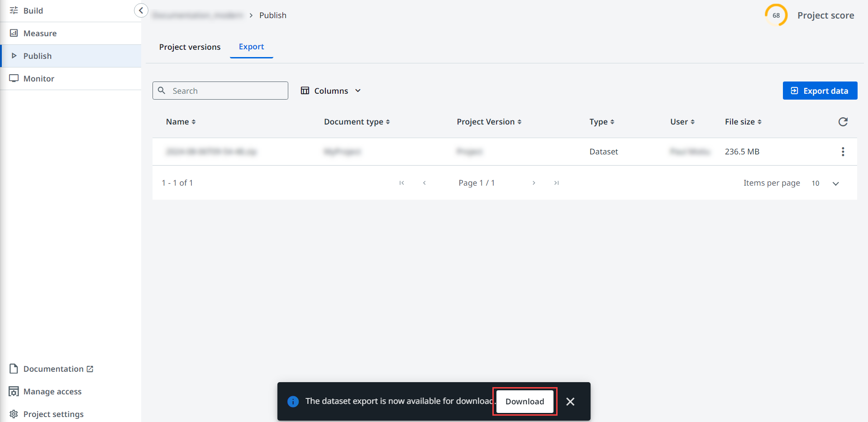Select the Export tab
868x422 pixels.
[x=251, y=47]
